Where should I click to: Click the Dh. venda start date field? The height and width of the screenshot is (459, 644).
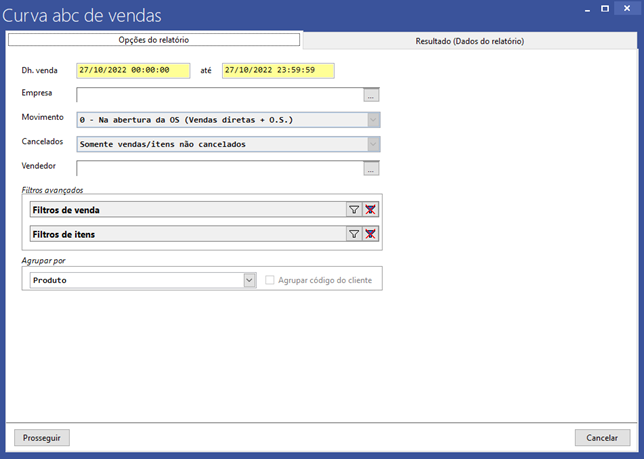click(133, 71)
